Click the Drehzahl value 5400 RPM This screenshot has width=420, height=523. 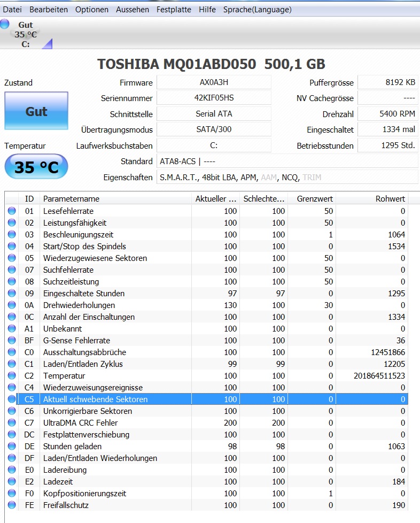[x=388, y=114]
